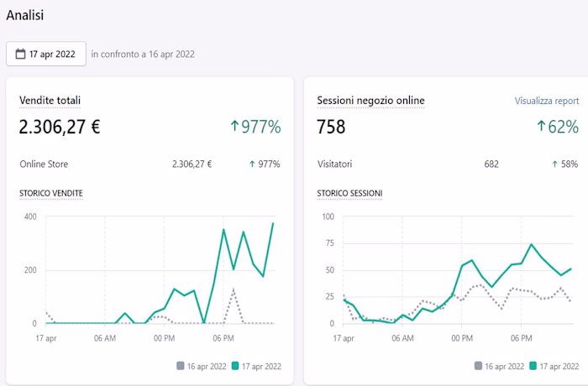Click the STORICO VENDITE label
The height and width of the screenshot is (386, 588).
pyautogui.click(x=51, y=193)
